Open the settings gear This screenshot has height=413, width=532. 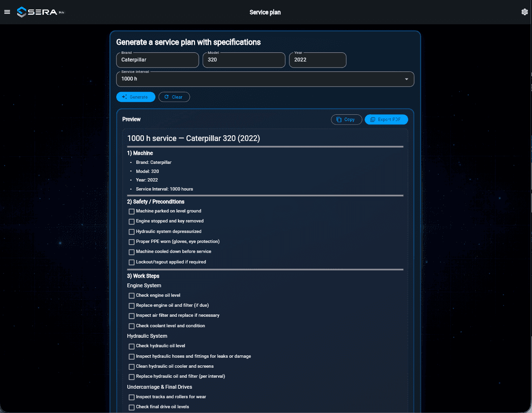pos(524,11)
